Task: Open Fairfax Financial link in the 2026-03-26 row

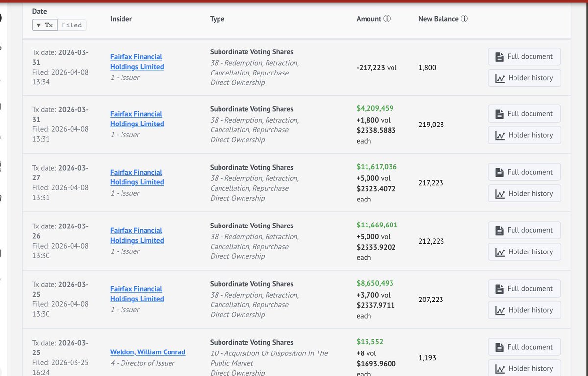Action: point(137,235)
